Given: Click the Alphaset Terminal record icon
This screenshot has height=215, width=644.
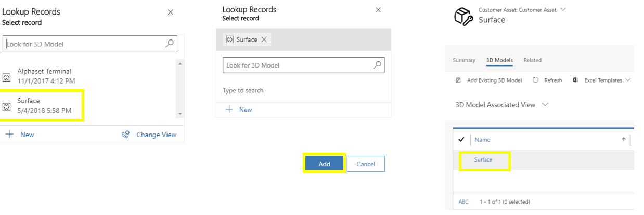Looking at the screenshot, I should coord(7,76).
